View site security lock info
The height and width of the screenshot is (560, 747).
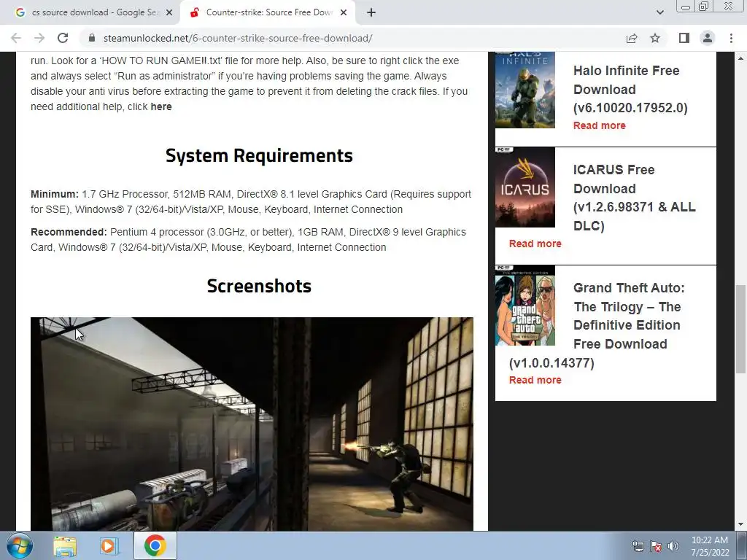coord(92,38)
